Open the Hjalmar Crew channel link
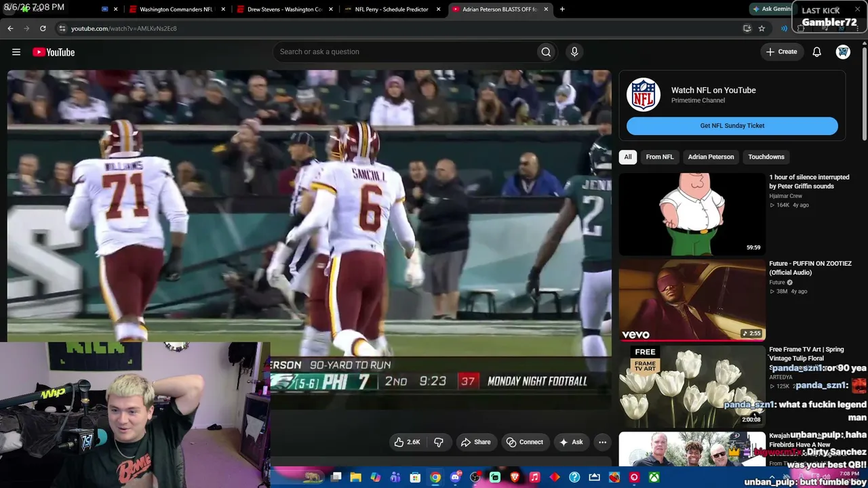The height and width of the screenshot is (488, 868). (785, 196)
